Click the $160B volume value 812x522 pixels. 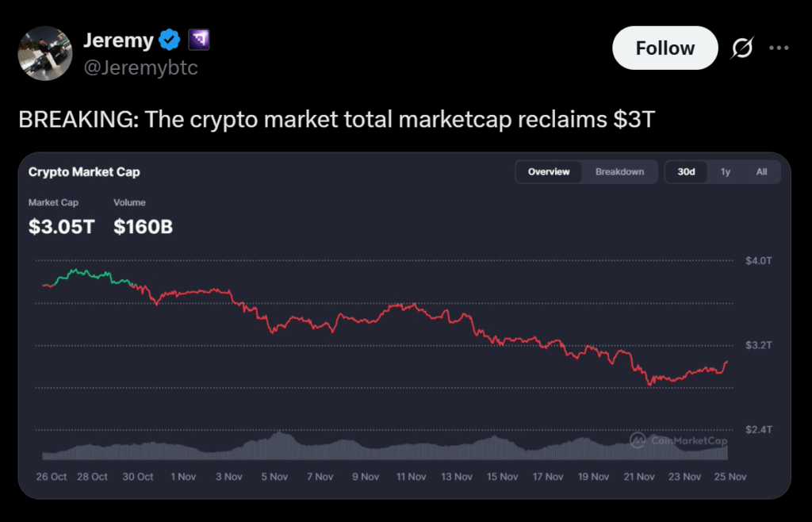click(143, 227)
